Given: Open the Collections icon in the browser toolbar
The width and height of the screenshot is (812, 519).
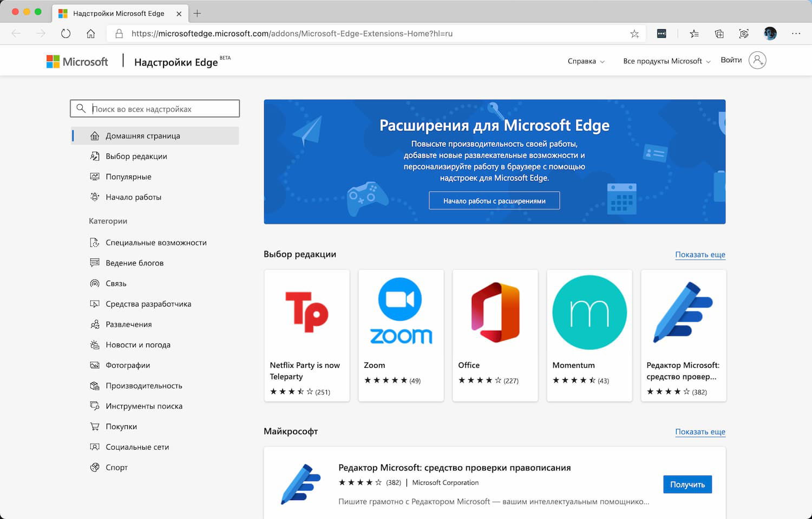Looking at the screenshot, I should pos(719,33).
